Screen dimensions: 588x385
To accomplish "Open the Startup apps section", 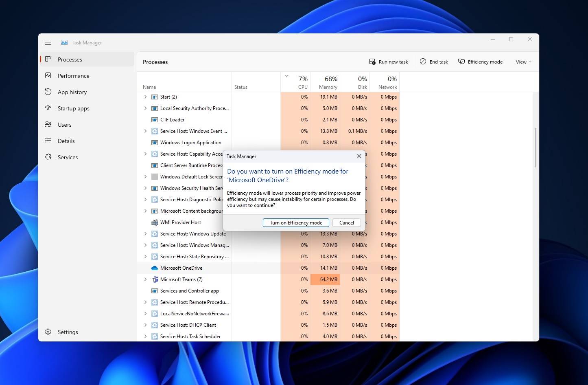I will (48, 108).
